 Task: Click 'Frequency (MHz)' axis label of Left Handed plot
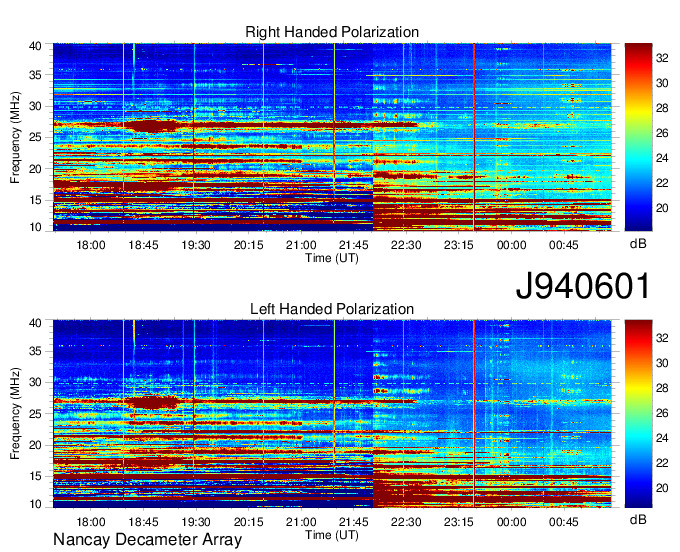15,414
